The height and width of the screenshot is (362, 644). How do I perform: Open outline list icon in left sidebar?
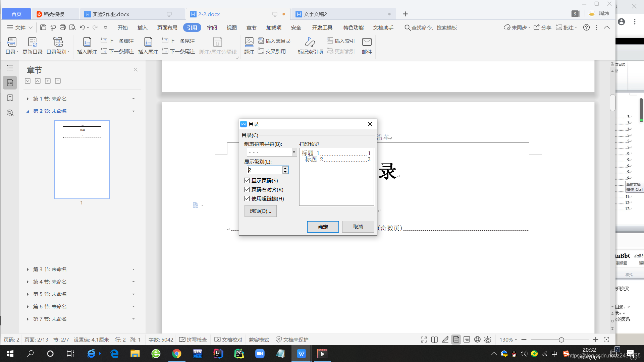[x=10, y=68]
